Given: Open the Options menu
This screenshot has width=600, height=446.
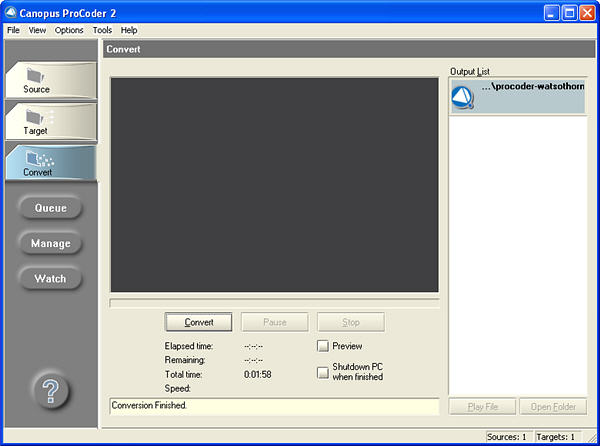Looking at the screenshot, I should (69, 30).
